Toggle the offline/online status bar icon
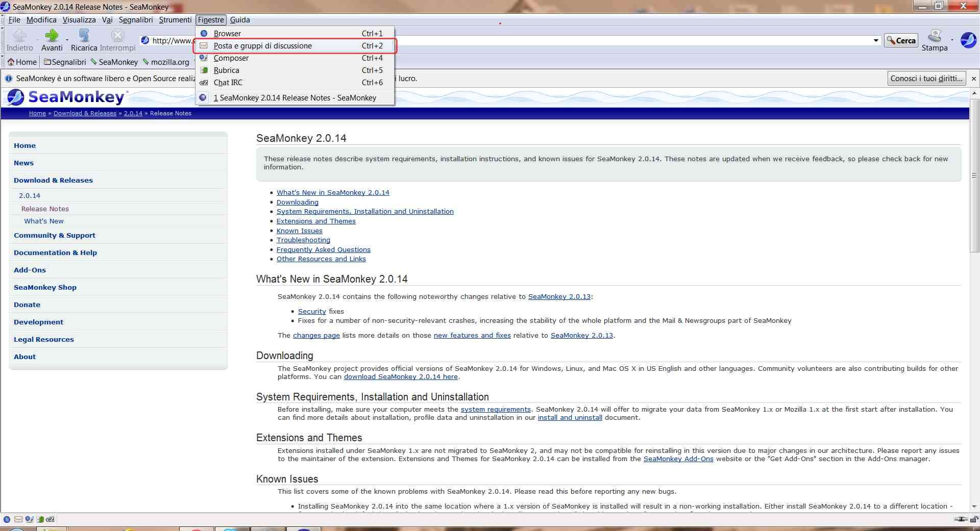 (x=961, y=519)
